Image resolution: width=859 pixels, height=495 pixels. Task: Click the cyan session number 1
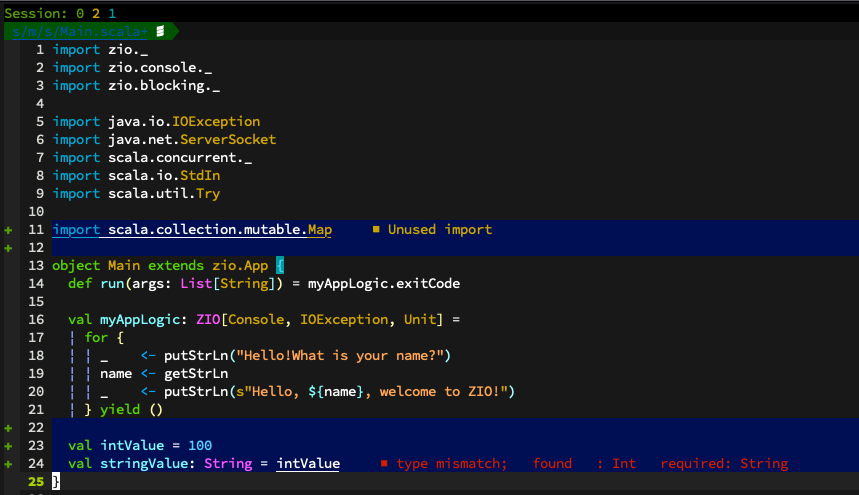(x=112, y=13)
